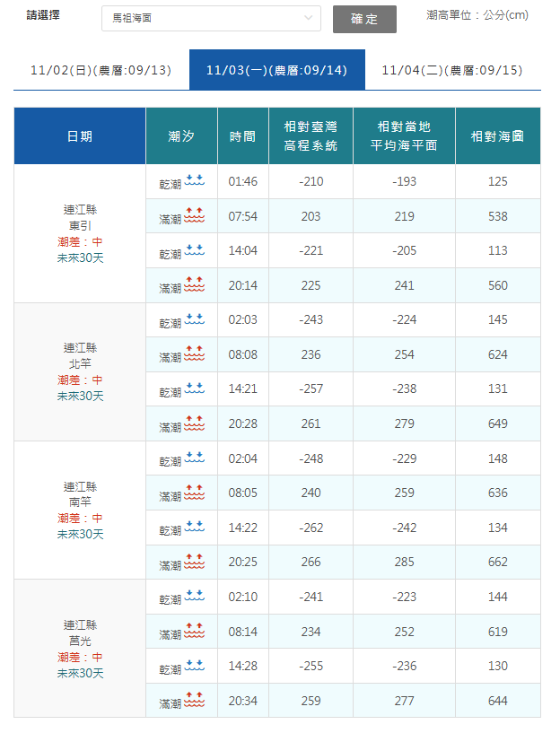Viewport: 560px width, 733px height.
Task: Open the 馬祖海面 sea area dropdown
Action: [x=210, y=18]
